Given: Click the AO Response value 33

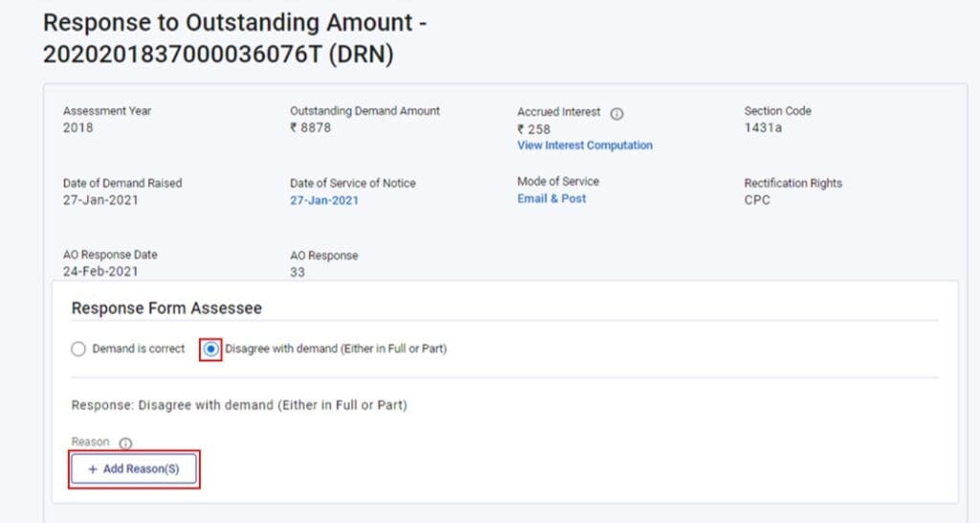Looking at the screenshot, I should point(298,272).
